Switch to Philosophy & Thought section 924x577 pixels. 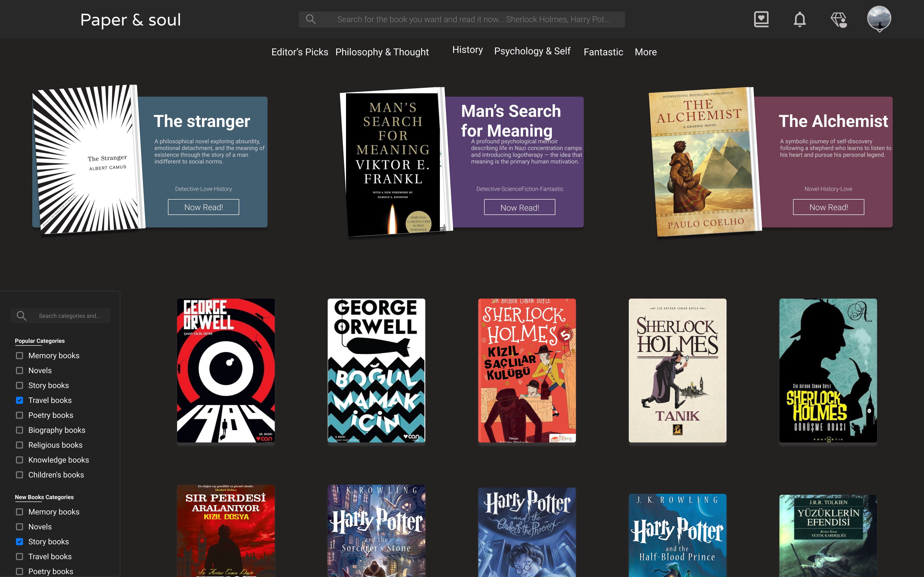(x=382, y=52)
